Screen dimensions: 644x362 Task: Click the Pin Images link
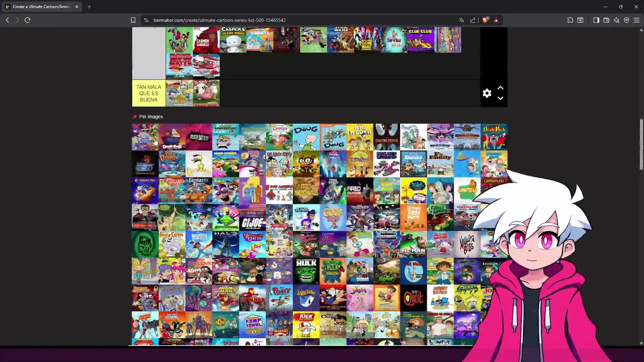[151, 117]
